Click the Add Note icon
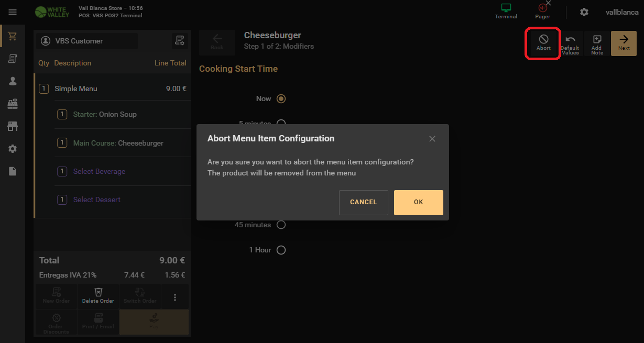The image size is (644, 343). coord(597,44)
